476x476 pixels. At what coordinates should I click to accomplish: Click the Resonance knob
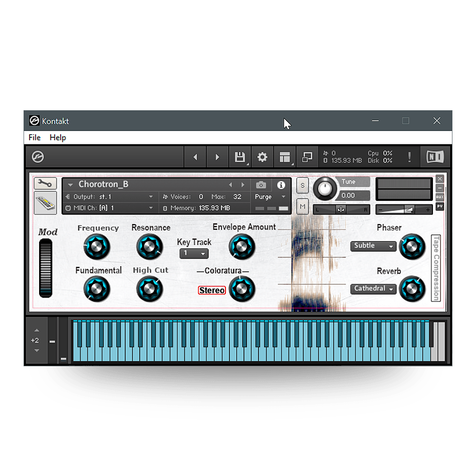tap(149, 247)
